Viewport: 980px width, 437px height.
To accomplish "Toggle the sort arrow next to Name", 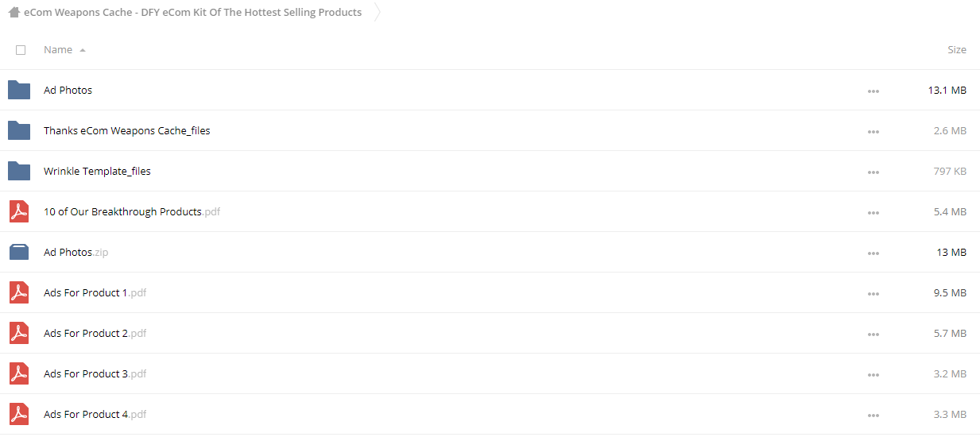I will [83, 50].
